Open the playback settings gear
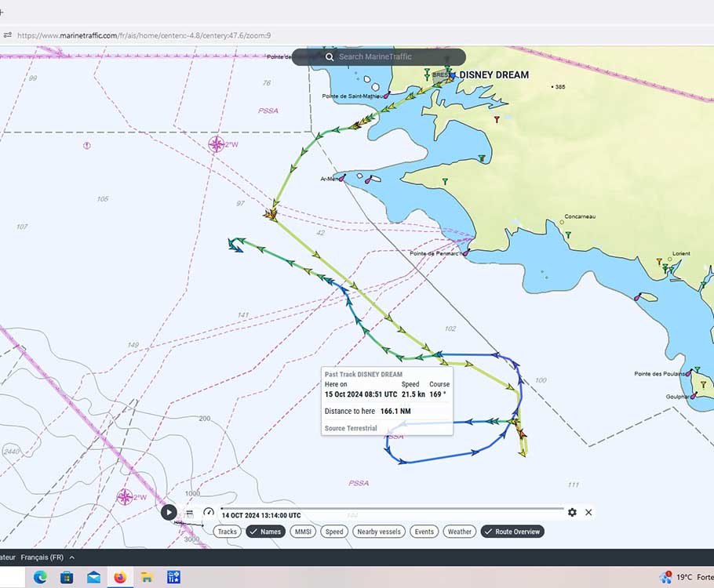Image resolution: width=714 pixels, height=588 pixels. [x=573, y=513]
